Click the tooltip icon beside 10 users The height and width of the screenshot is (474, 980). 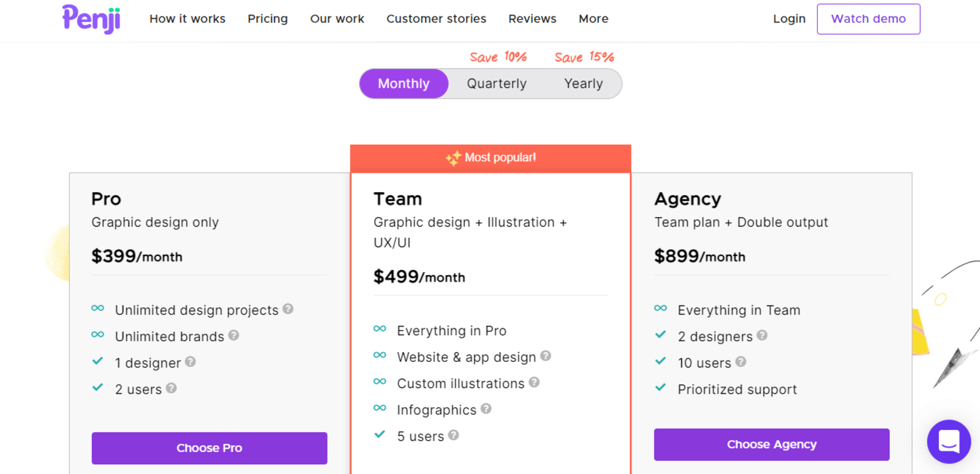tap(741, 363)
